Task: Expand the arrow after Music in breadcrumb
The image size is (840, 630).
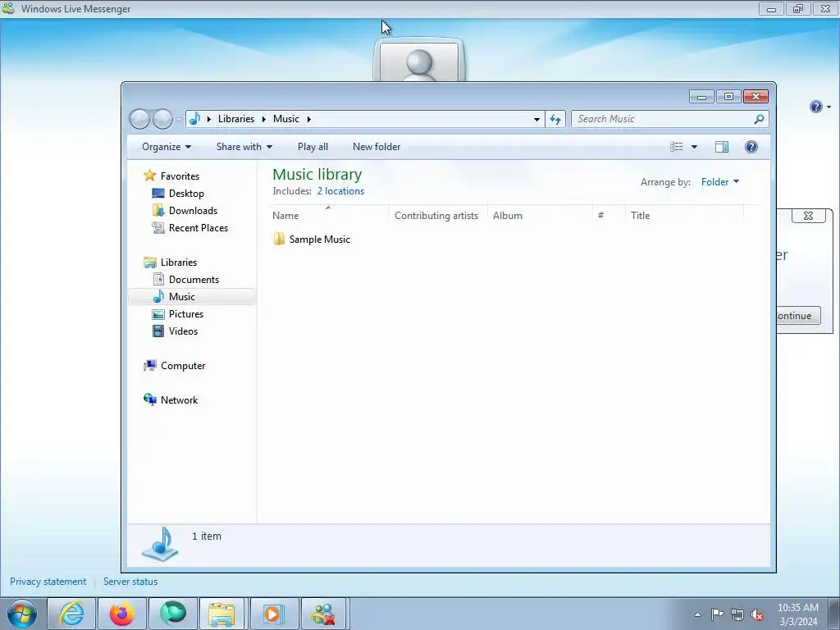Action: tap(308, 119)
